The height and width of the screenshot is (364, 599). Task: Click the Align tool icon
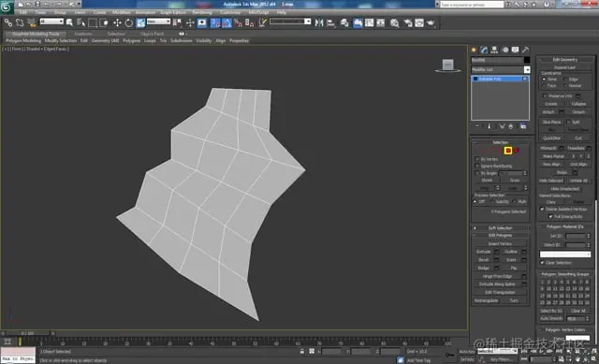tap(330, 22)
